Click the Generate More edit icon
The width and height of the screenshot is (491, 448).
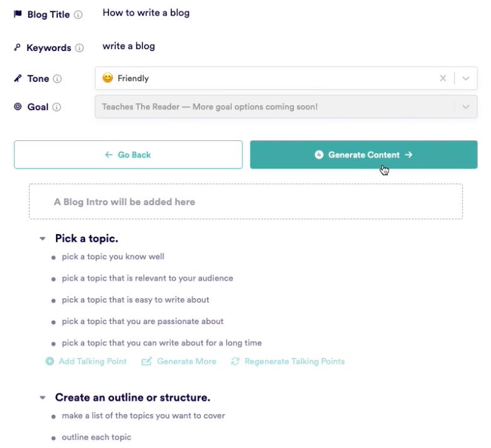[147, 361]
